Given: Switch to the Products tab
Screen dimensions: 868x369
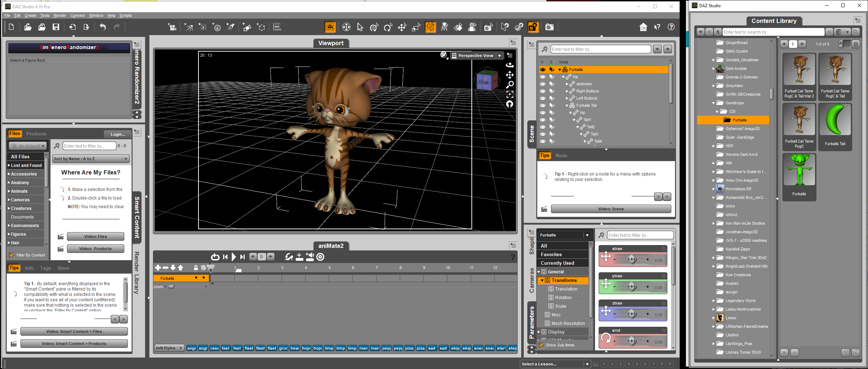Looking at the screenshot, I should pos(36,134).
